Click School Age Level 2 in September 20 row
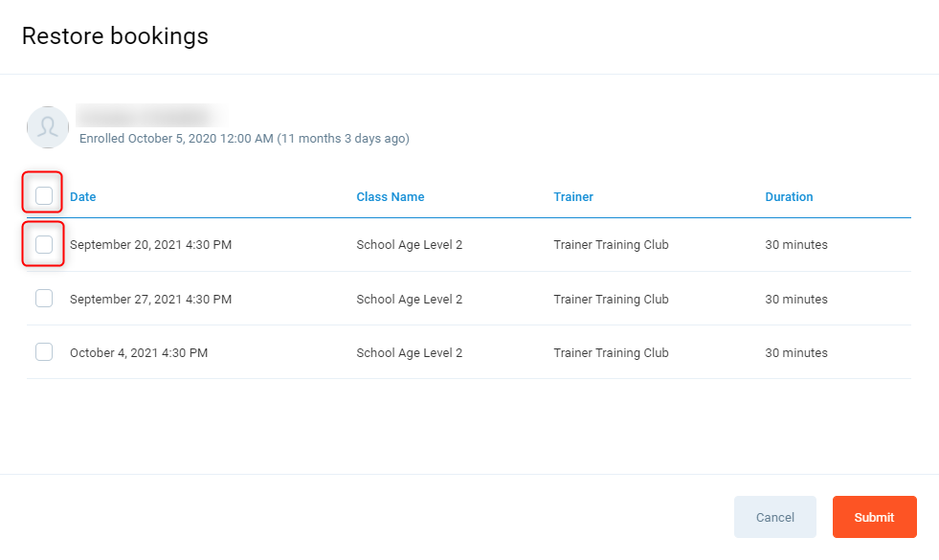 [x=409, y=245]
